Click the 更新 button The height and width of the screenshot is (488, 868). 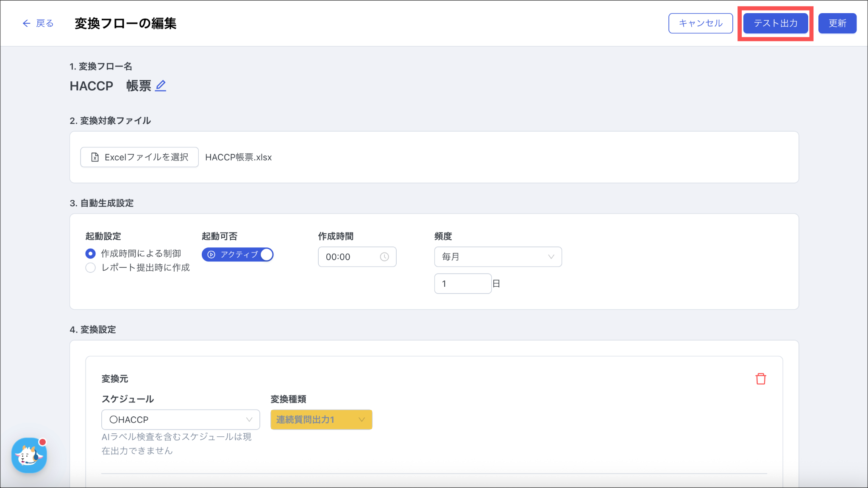[837, 23]
